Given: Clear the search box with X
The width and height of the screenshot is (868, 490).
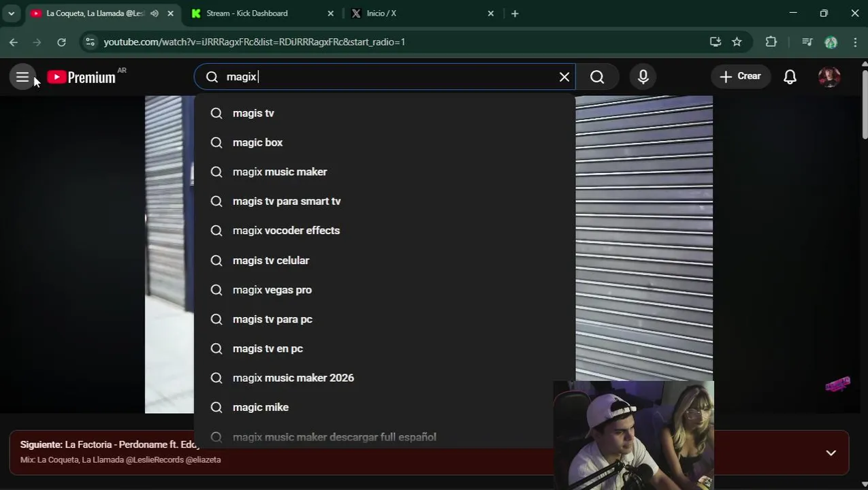Looking at the screenshot, I should click(x=564, y=77).
